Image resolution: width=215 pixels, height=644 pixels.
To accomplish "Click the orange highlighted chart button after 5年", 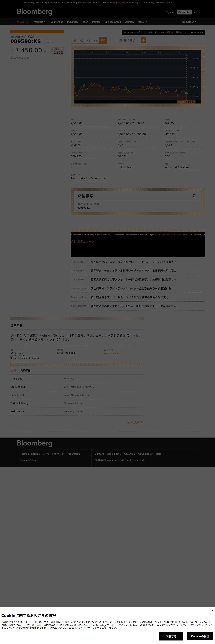I will [103, 40].
